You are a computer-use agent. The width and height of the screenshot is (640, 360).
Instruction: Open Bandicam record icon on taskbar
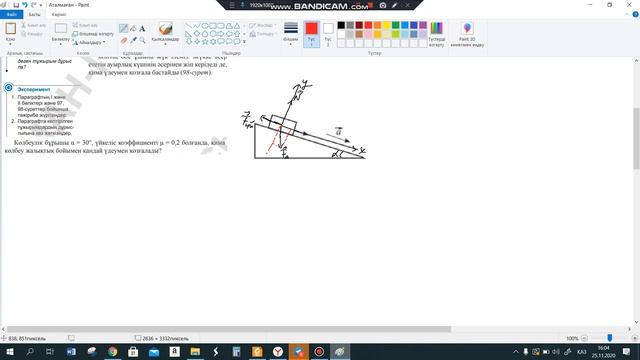pyautogui.click(x=319, y=351)
